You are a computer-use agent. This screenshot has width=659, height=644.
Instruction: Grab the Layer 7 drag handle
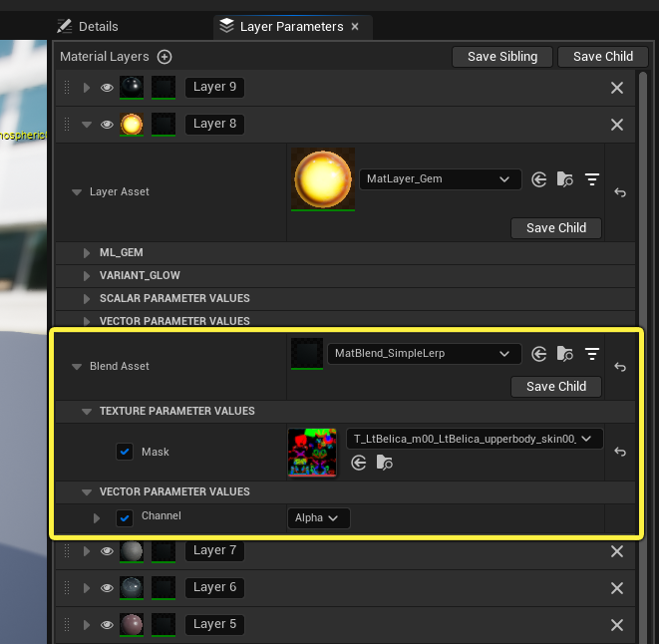click(67, 551)
